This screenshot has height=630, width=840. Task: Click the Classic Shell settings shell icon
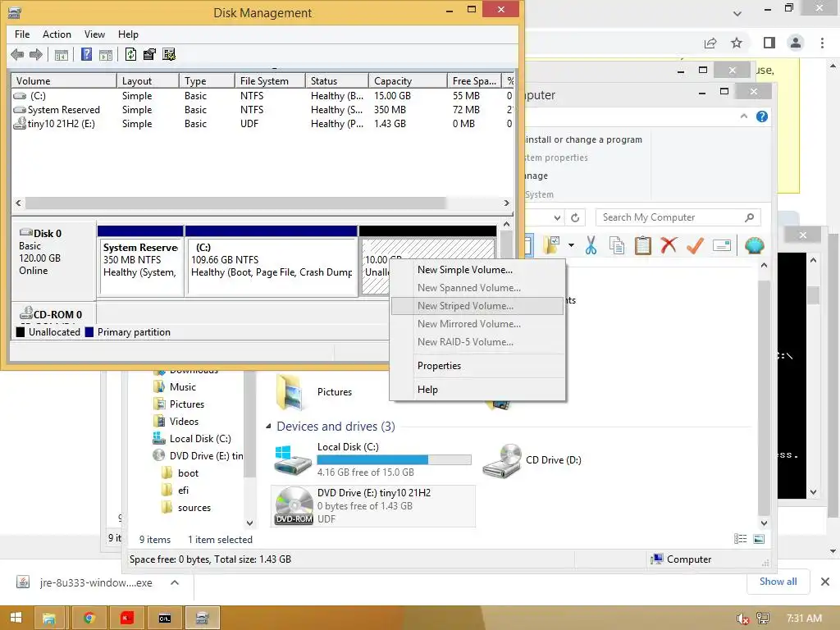(x=755, y=245)
